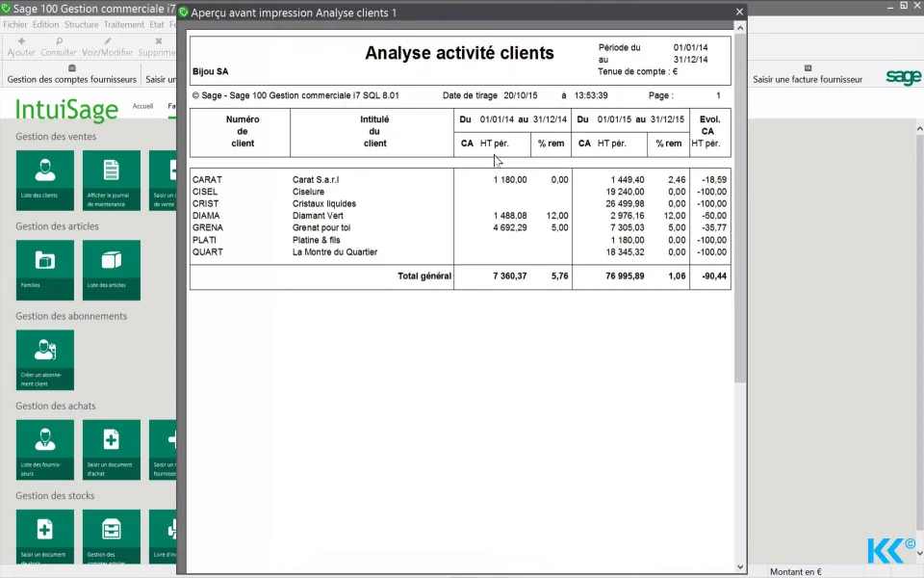Click the Supprimer toolbar icon

coord(157,47)
